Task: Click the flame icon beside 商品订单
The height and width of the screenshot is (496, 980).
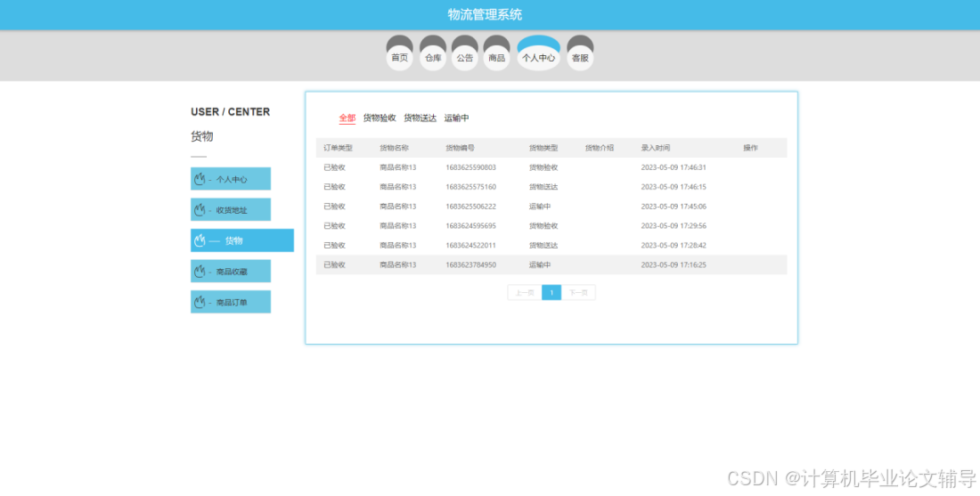Action: coord(200,302)
